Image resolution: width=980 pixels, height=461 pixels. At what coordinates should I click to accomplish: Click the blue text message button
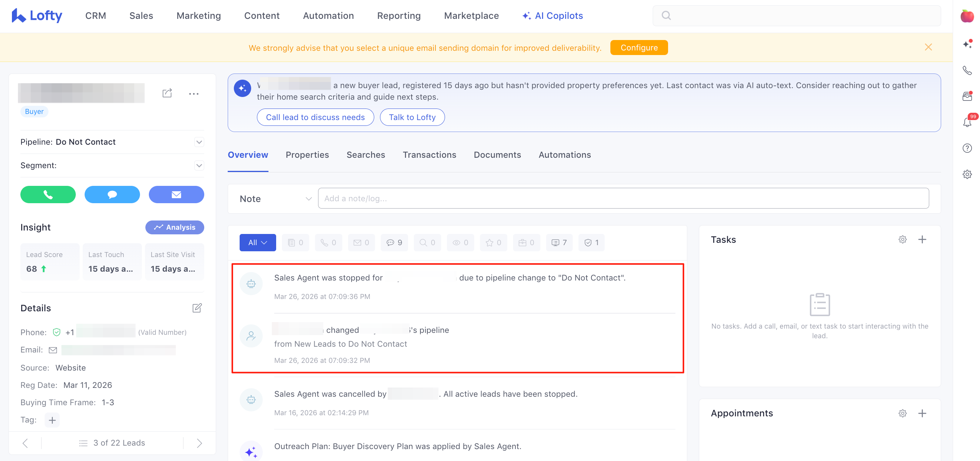coord(112,195)
